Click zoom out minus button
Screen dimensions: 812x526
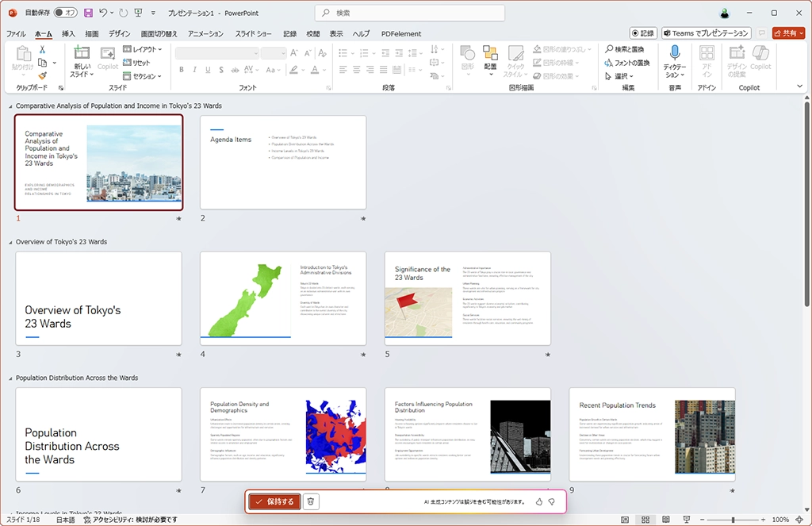tap(703, 520)
